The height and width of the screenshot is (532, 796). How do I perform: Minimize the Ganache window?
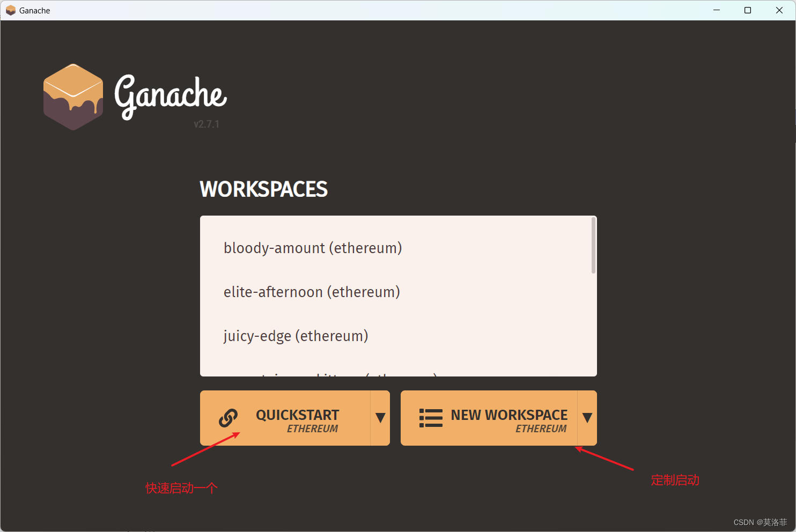coord(717,10)
